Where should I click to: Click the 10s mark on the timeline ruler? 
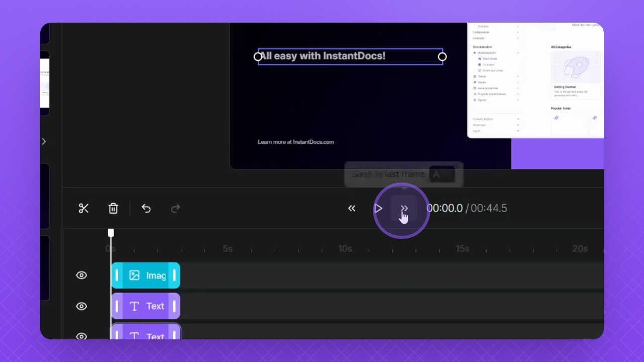tap(345, 249)
